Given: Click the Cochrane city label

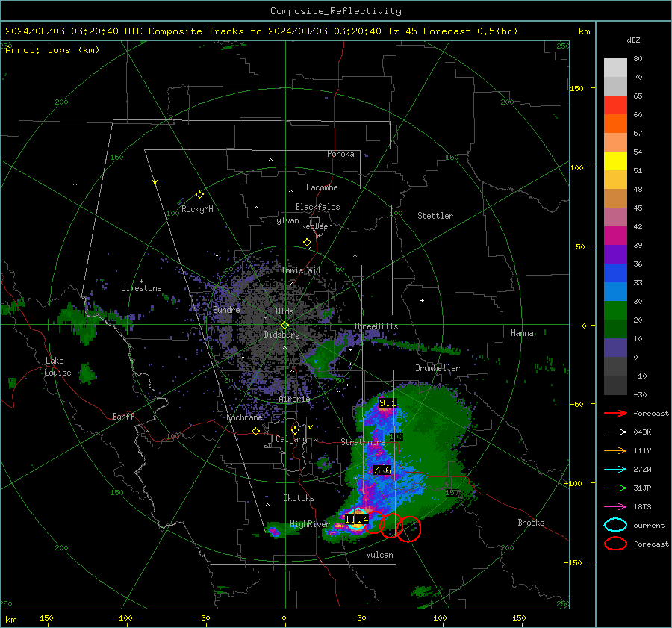Looking at the screenshot, I should tap(244, 417).
